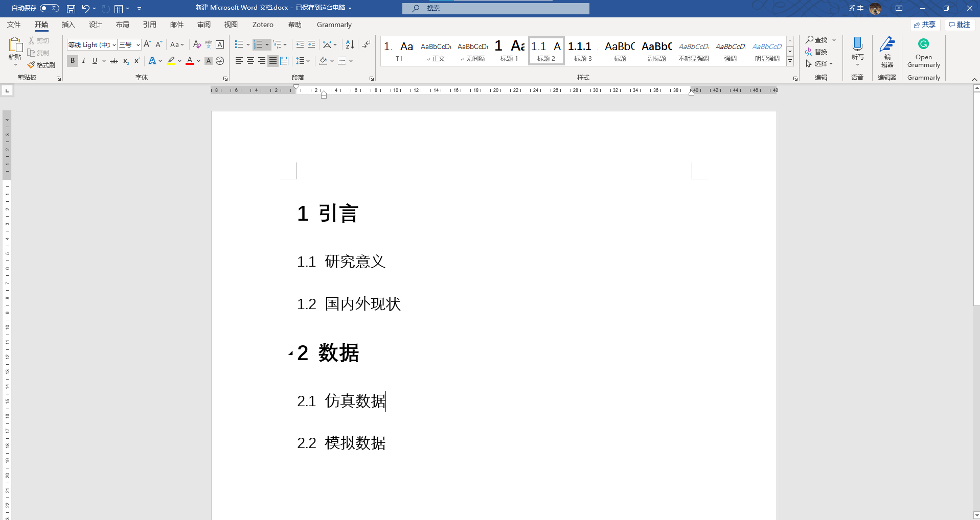Toggle superscript formatting

[137, 61]
